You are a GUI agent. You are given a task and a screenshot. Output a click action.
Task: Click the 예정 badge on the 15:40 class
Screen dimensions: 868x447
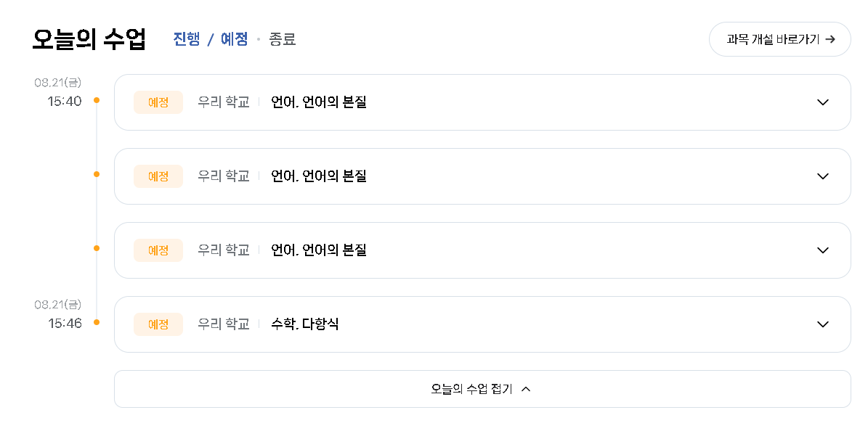point(158,102)
